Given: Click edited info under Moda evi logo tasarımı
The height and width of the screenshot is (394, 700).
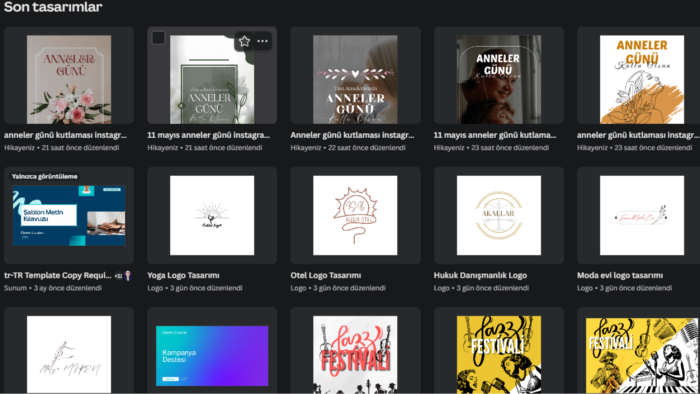Looking at the screenshot, I should [624, 288].
